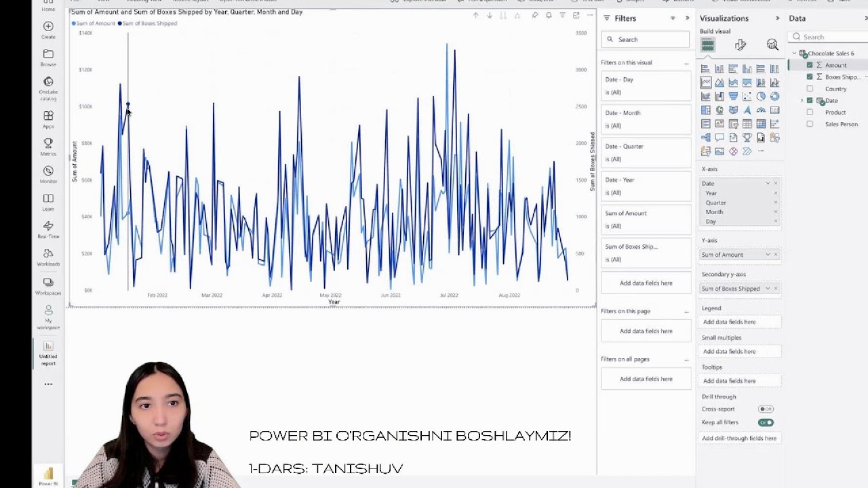
Task: Open focus mode for the chart
Action: [576, 16]
